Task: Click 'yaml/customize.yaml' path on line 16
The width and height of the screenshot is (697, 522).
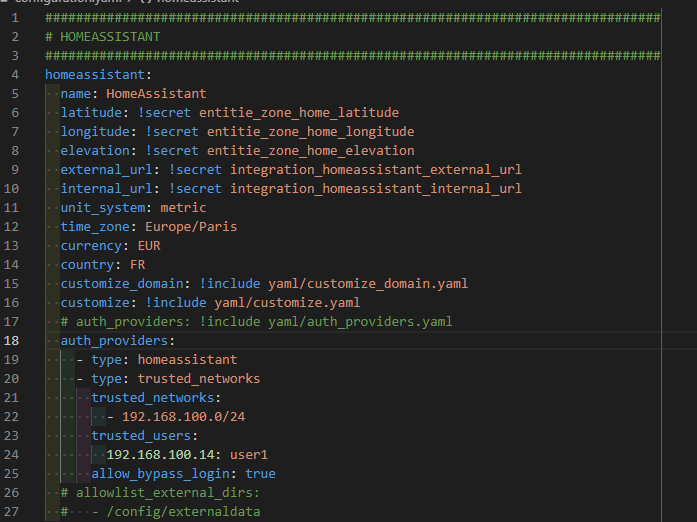Action: pos(287,303)
